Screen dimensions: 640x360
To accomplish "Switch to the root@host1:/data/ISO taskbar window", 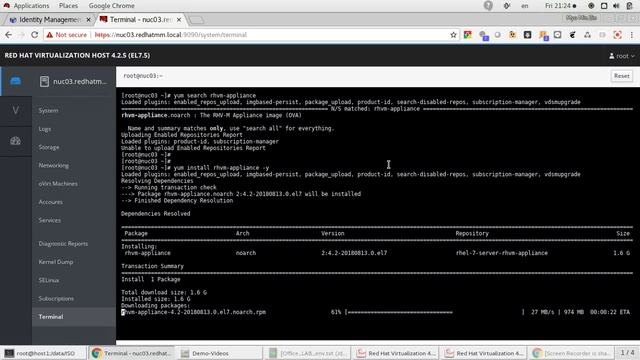I will [x=44, y=353].
